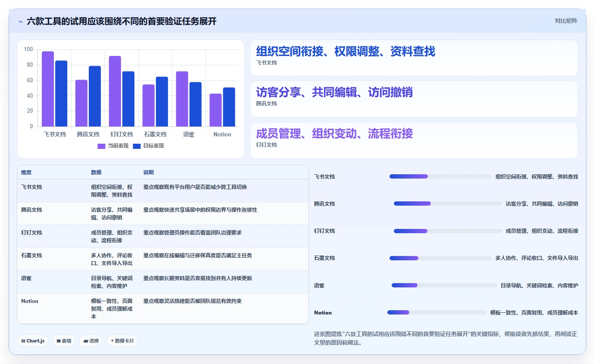Click the table data cell 模板一致性、页面复用、成员理解成本

click(x=112, y=309)
